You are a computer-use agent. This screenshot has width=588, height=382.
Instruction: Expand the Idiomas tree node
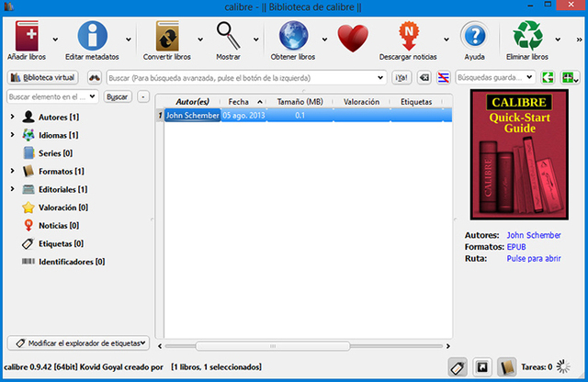(x=12, y=135)
